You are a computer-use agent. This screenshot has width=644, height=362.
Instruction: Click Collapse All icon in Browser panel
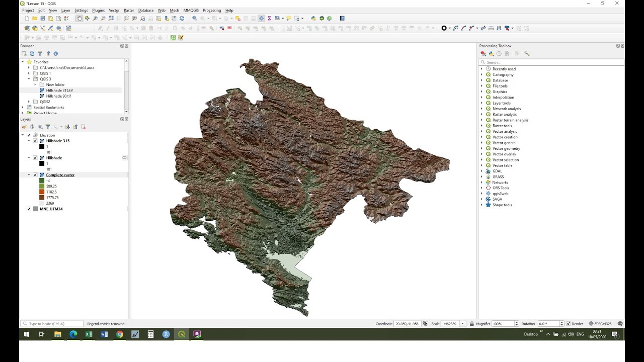(x=48, y=53)
